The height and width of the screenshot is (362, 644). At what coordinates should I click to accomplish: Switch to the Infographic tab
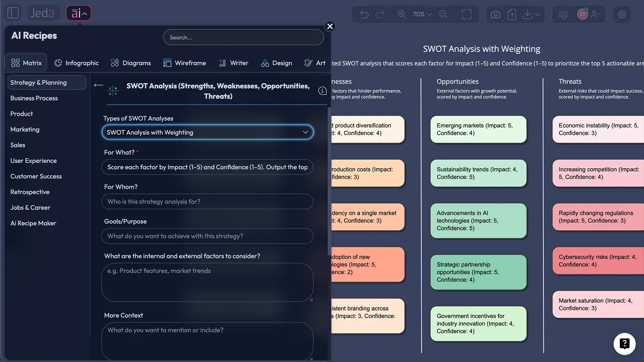pyautogui.click(x=76, y=63)
